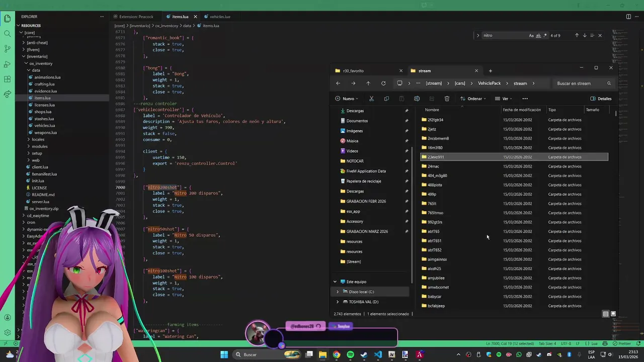Toggle the Detalles pane button
Screen dimensions: 644x362
601,99
